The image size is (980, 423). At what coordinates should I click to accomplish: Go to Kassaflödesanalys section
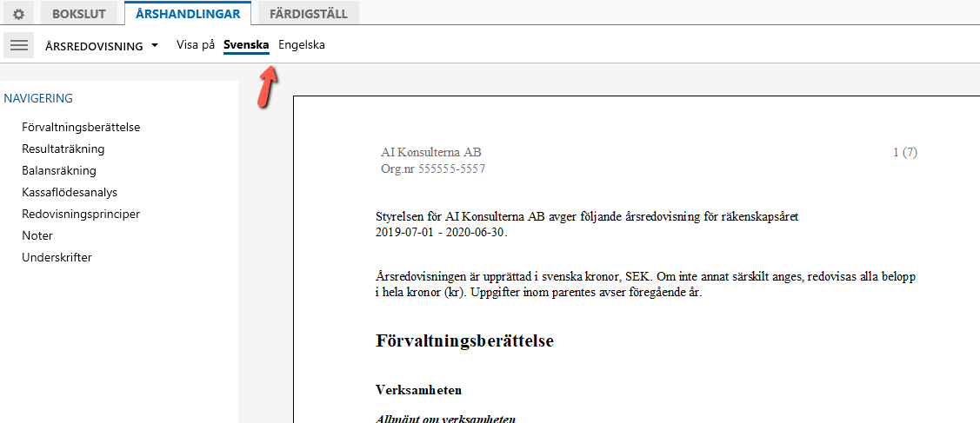(70, 192)
